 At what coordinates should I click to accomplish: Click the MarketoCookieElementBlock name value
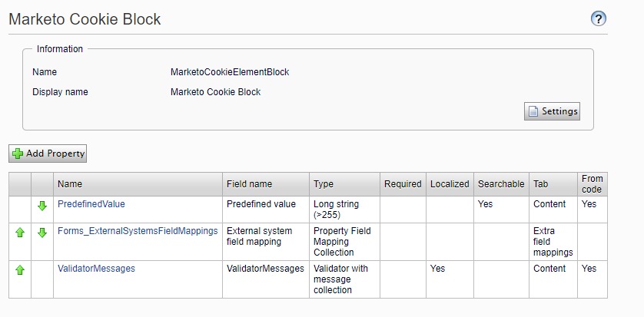coord(230,72)
